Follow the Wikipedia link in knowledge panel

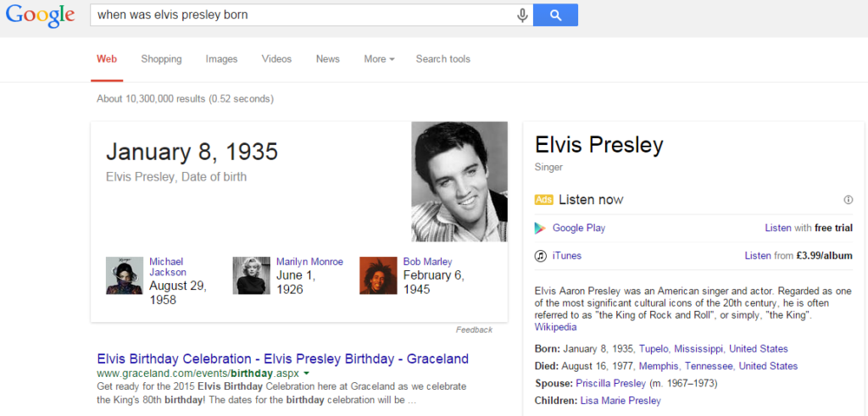click(x=555, y=327)
